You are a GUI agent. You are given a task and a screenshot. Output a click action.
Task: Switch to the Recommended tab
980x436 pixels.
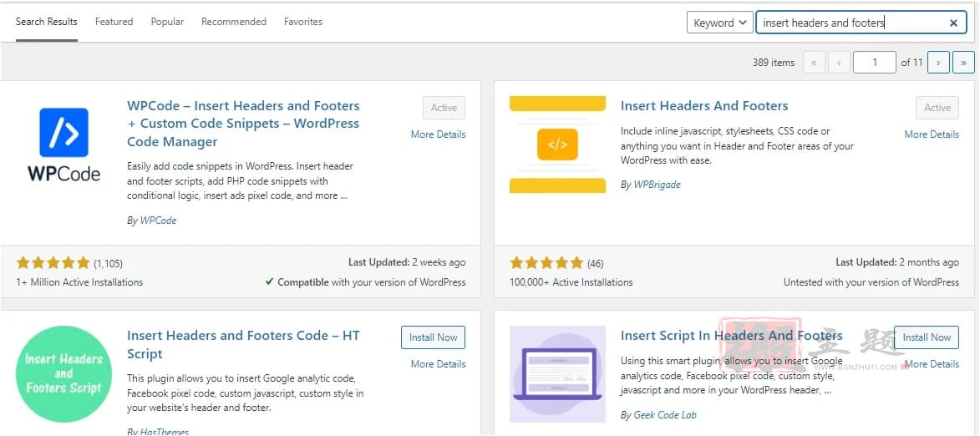pyautogui.click(x=234, y=22)
